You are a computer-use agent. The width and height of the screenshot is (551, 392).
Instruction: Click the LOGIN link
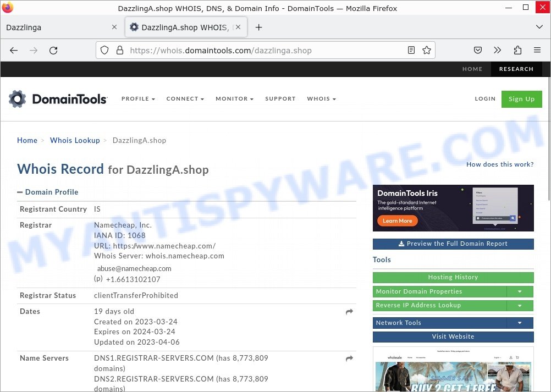485,99
